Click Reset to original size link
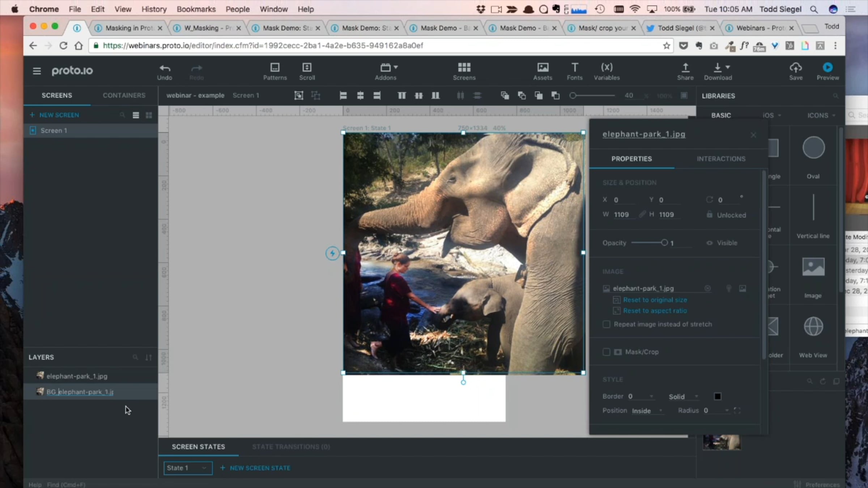Viewport: 868px width, 488px height. coord(655,300)
